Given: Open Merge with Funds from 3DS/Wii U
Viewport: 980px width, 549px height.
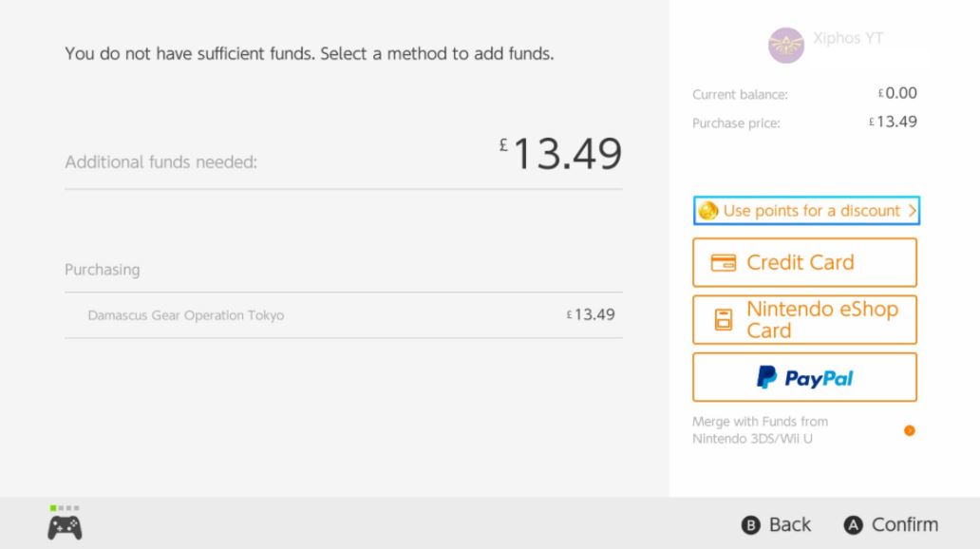Looking at the screenshot, I should click(x=760, y=430).
